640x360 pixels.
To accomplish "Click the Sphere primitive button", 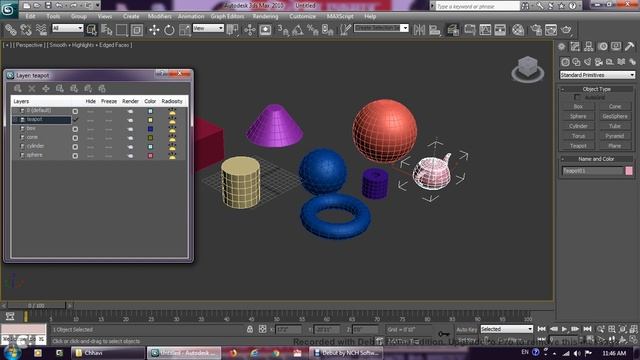I will [578, 116].
